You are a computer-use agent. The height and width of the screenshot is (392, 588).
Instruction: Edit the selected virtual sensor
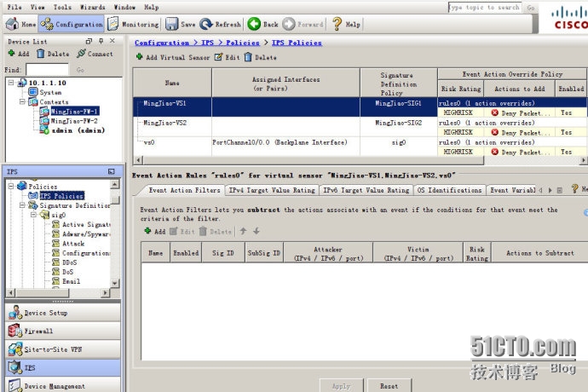pos(228,57)
